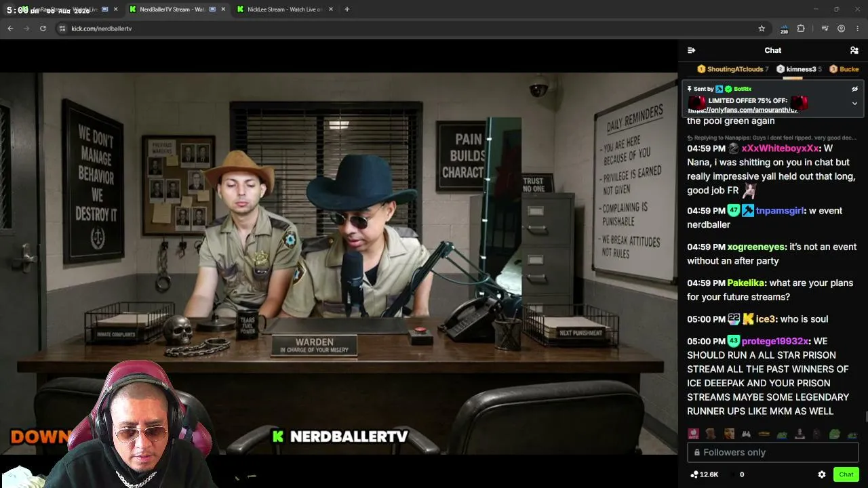Open the chat users list icon
868x488 pixels.
point(854,50)
